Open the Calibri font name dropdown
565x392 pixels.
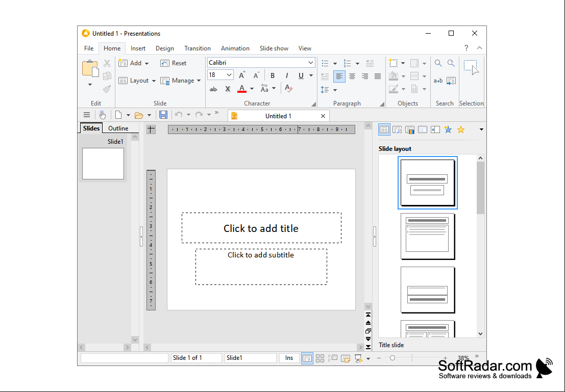[311, 63]
